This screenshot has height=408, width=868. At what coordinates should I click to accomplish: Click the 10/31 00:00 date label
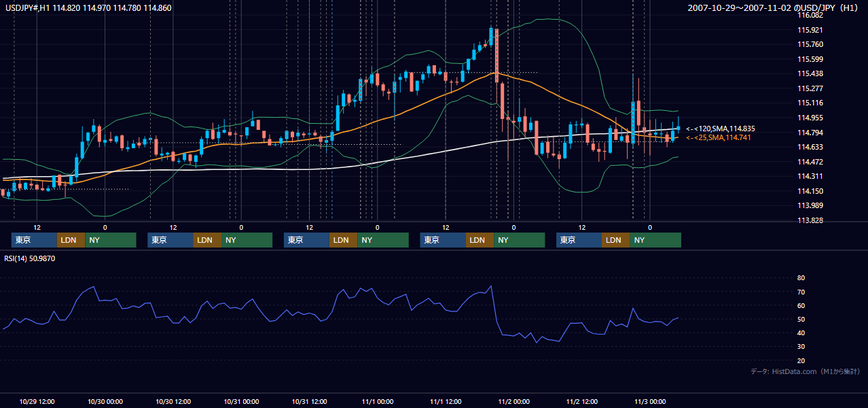[x=241, y=401]
